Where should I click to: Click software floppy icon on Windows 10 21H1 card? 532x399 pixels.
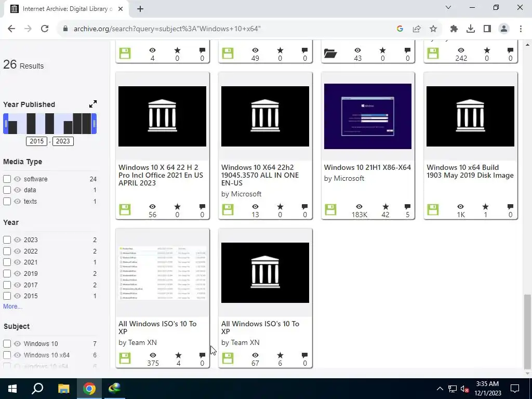pyautogui.click(x=330, y=209)
